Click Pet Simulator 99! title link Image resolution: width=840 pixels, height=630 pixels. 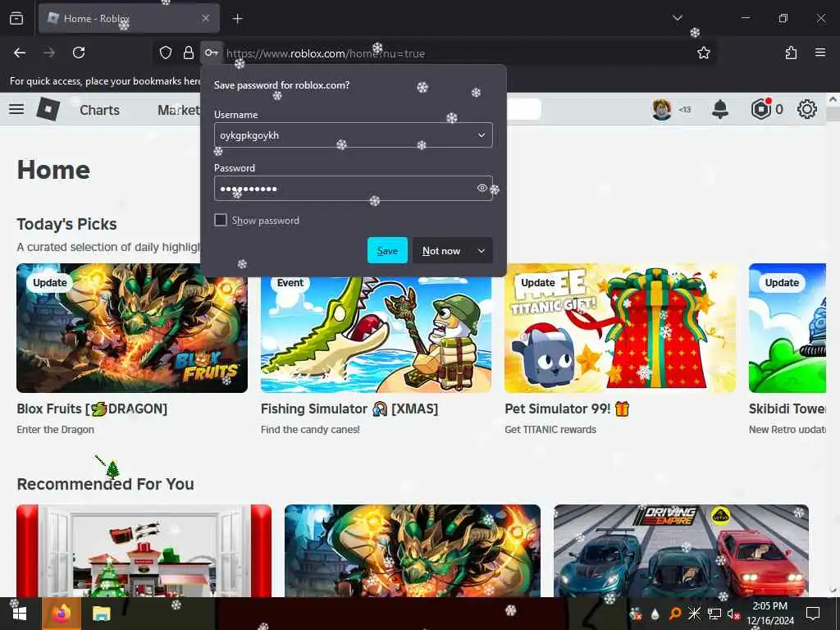click(x=567, y=409)
